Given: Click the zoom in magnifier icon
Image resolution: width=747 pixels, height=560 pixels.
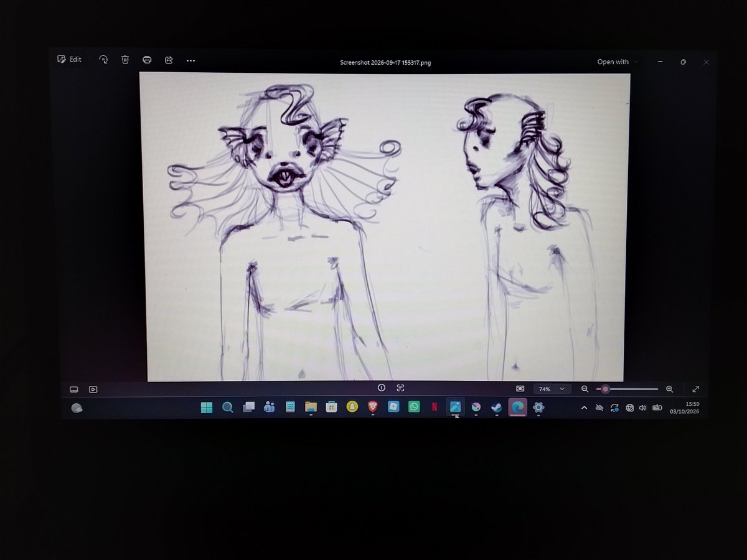Looking at the screenshot, I should coord(669,389).
